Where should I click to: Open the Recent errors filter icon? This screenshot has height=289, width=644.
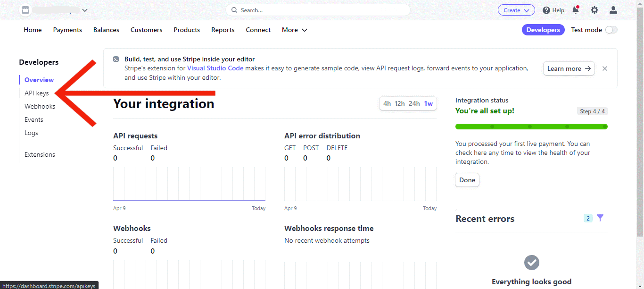(x=600, y=218)
